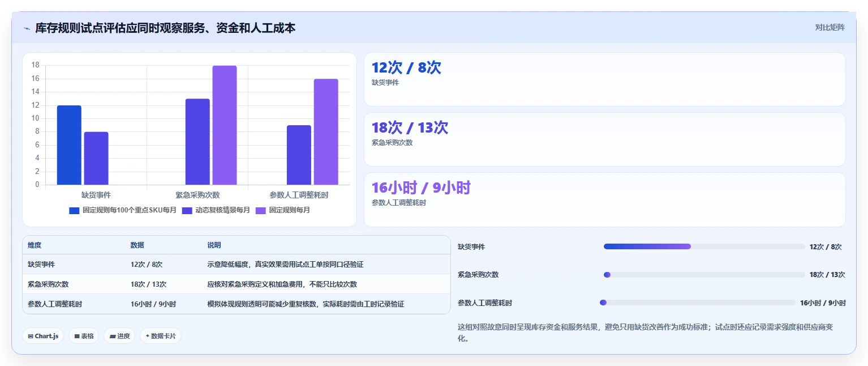Viewport: 868px width, 366px height.
Task: Click the footnote paragraph starting 这组对照故意
Action: point(645,333)
